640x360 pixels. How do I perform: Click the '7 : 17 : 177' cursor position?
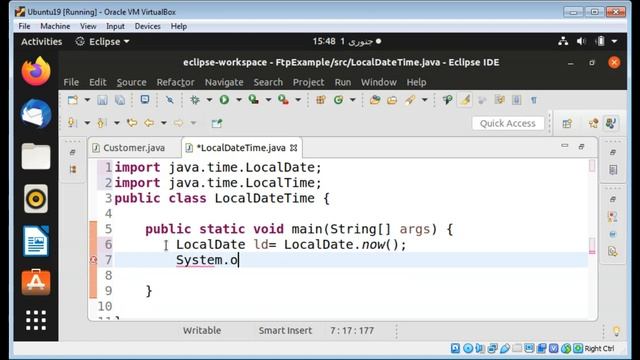[352, 331]
